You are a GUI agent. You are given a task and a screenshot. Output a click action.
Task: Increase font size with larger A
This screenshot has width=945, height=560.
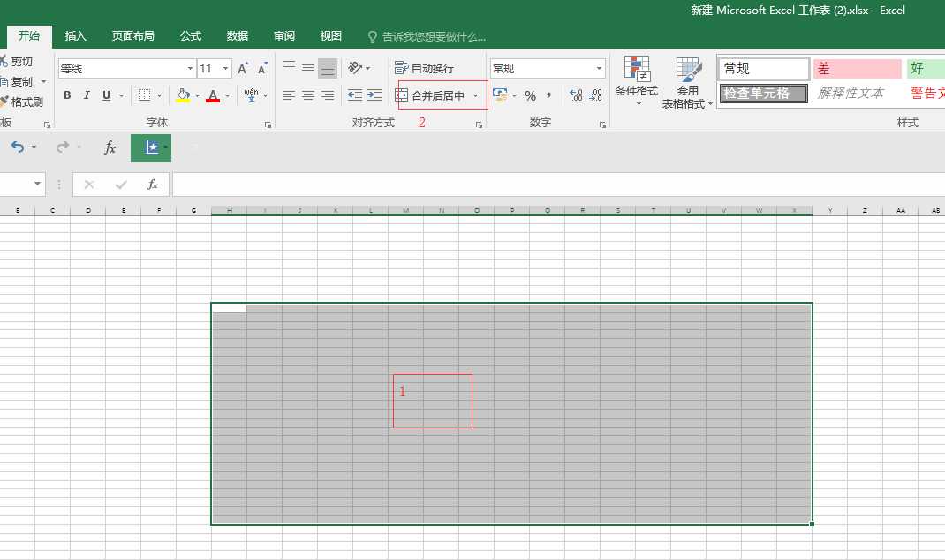[243, 68]
